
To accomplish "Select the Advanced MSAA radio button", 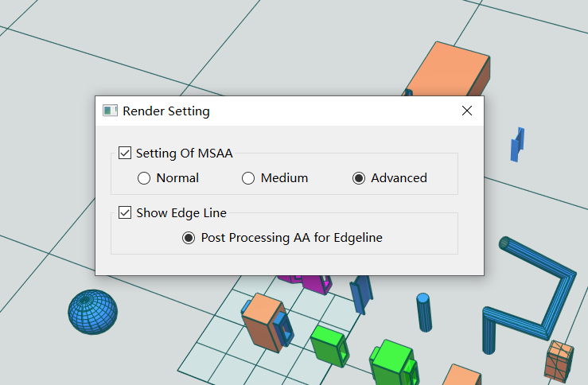I will coord(359,178).
